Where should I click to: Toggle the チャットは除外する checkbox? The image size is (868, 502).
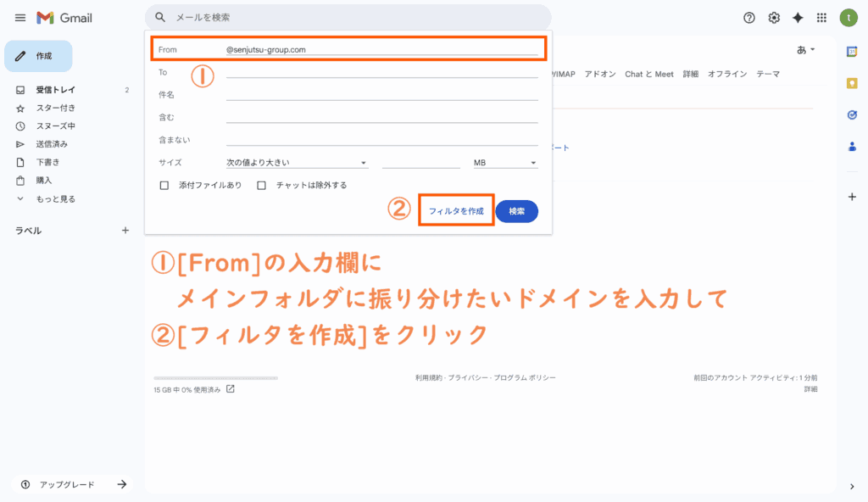coord(262,185)
